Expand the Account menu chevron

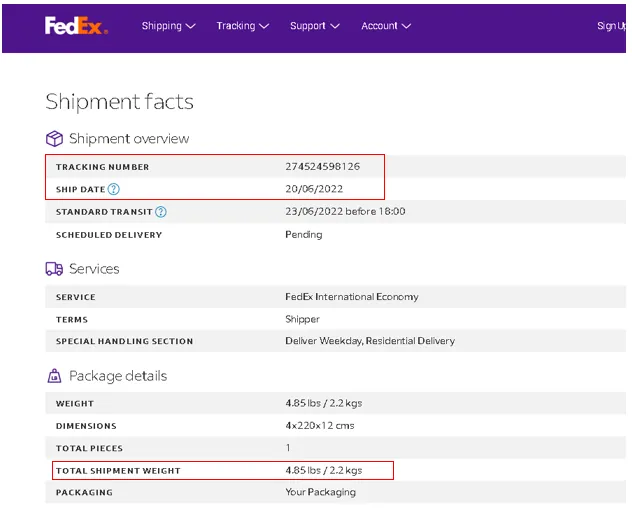tap(406, 26)
